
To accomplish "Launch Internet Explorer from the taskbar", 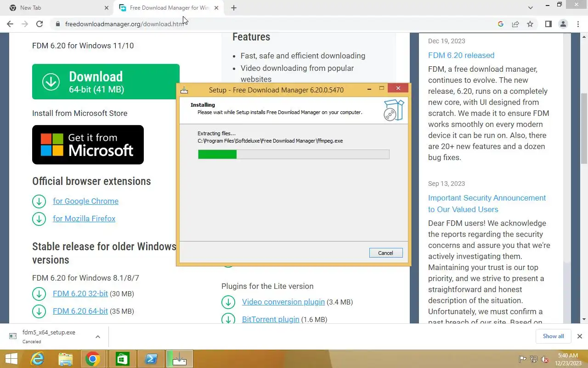I will click(x=37, y=359).
